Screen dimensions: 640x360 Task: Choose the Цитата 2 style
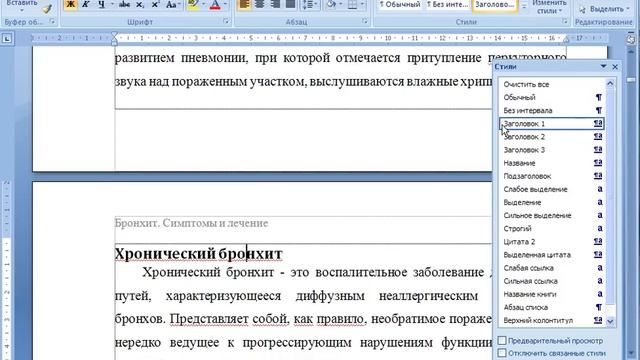tap(551, 242)
